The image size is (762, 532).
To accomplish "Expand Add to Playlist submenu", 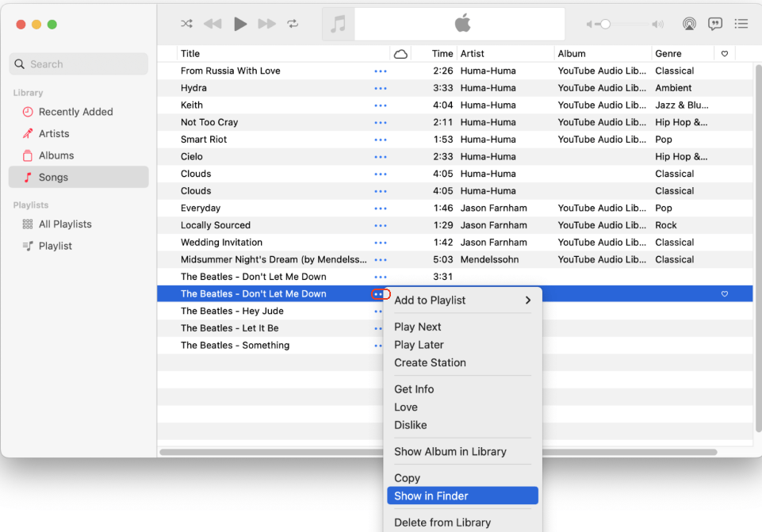I will (462, 300).
